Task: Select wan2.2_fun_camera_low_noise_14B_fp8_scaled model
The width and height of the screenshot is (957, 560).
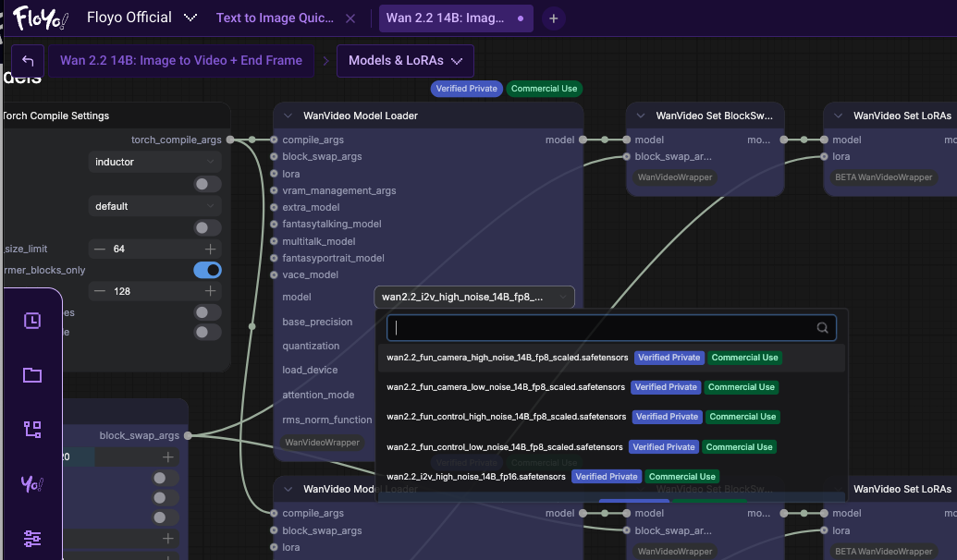Action: click(x=611, y=387)
